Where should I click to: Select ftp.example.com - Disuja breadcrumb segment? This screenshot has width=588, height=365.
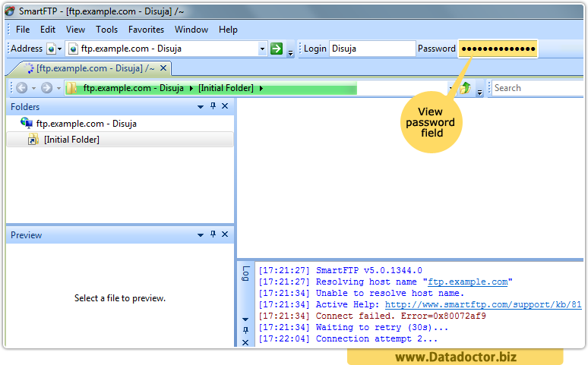pyautogui.click(x=133, y=89)
